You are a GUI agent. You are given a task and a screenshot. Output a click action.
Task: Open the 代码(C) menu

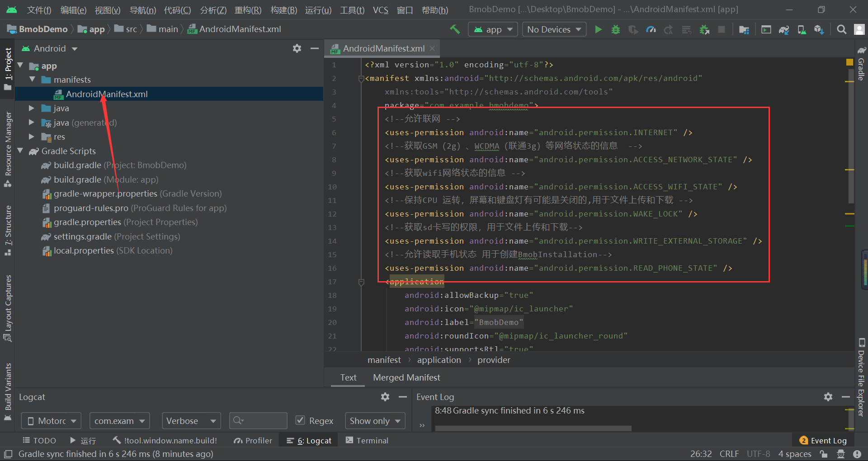(177, 10)
